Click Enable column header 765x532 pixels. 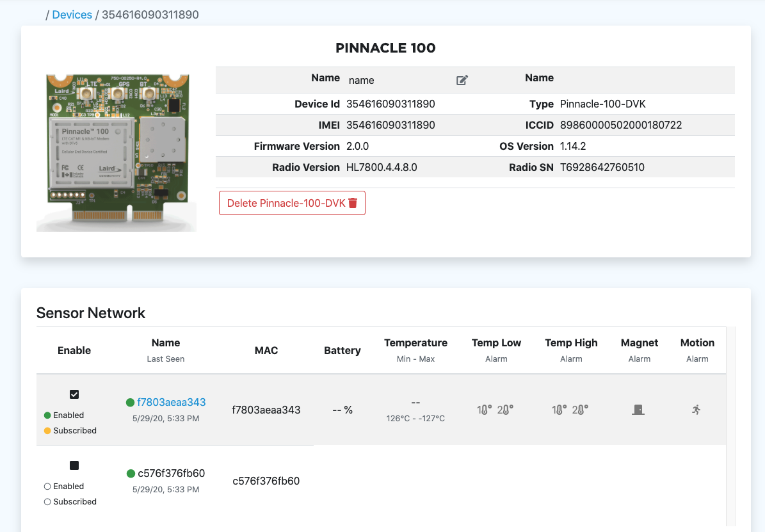tap(74, 350)
